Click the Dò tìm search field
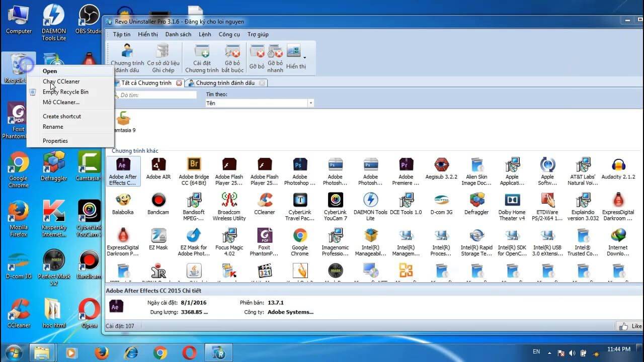 [155, 95]
